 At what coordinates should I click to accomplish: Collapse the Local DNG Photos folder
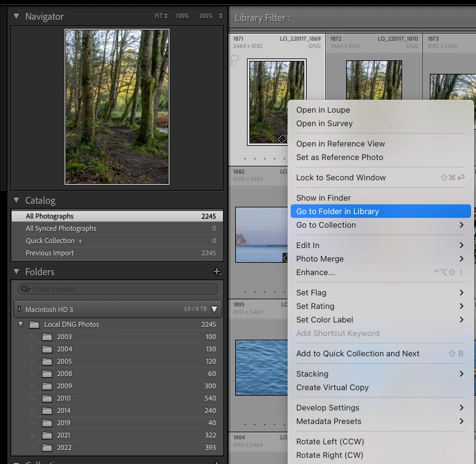point(21,324)
